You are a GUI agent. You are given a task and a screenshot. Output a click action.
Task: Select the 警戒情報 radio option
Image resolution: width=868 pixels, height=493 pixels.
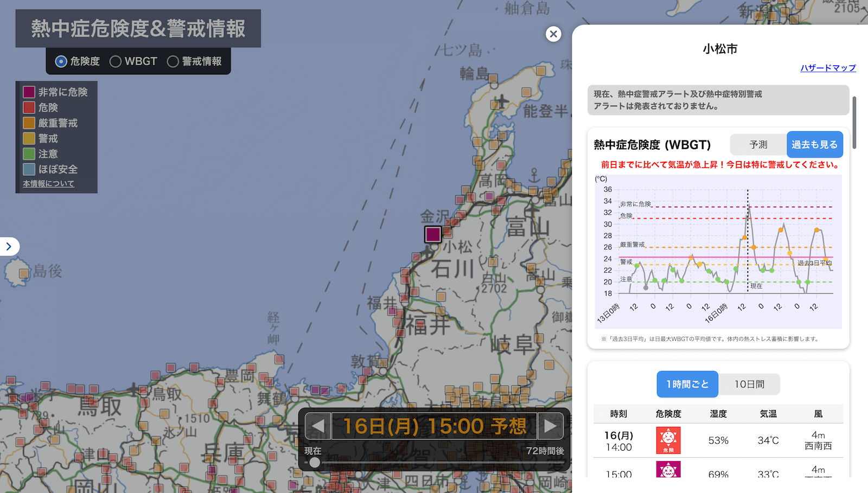pyautogui.click(x=173, y=62)
